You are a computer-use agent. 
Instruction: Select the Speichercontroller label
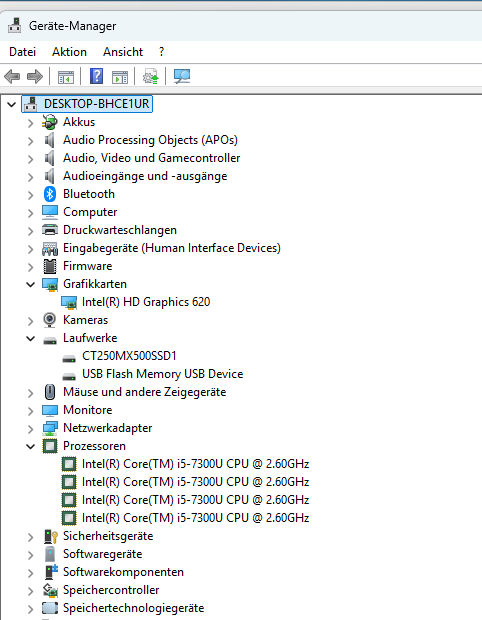[x=111, y=590]
